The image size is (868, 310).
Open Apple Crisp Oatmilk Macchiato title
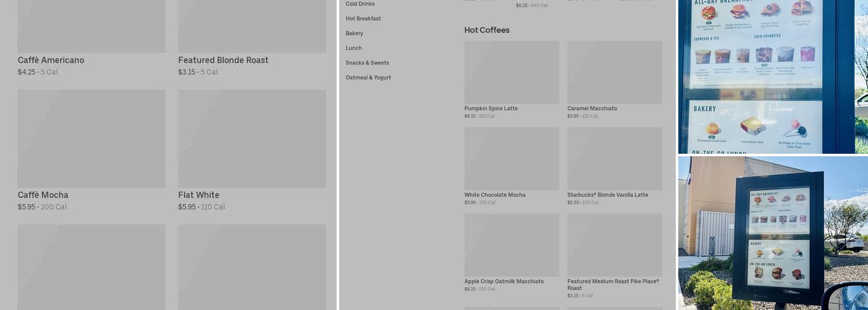(x=504, y=281)
